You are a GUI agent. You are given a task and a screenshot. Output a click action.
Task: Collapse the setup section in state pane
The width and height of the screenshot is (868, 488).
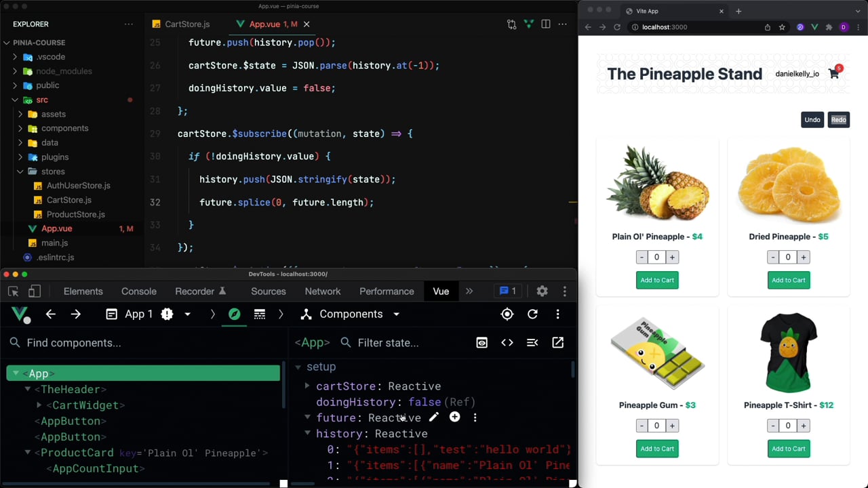click(x=298, y=367)
